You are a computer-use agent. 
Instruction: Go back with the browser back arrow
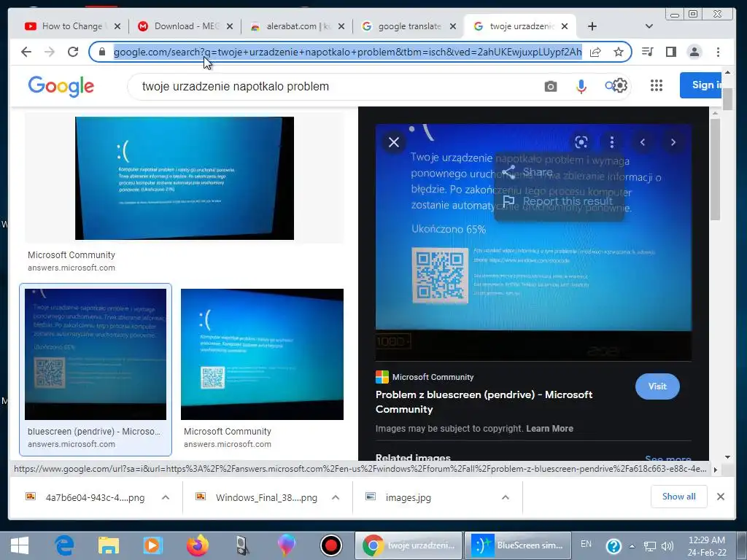pos(26,52)
